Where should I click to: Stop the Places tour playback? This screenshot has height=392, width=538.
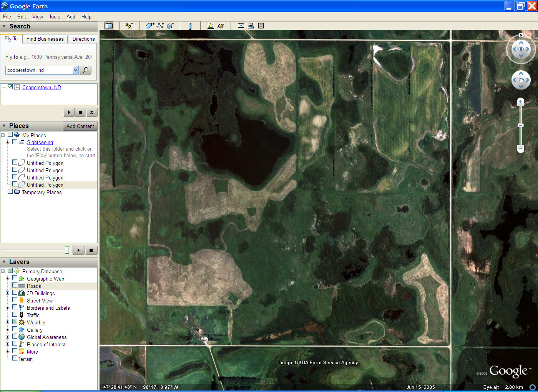click(91, 250)
